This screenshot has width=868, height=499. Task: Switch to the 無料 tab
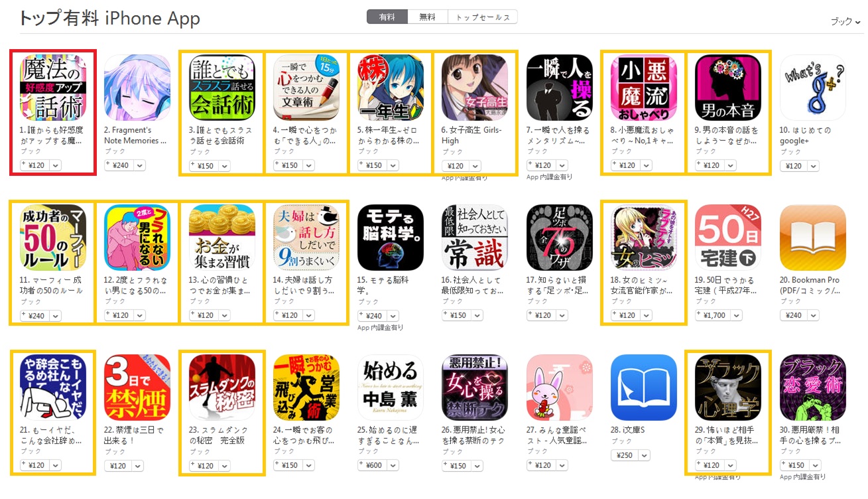428,17
